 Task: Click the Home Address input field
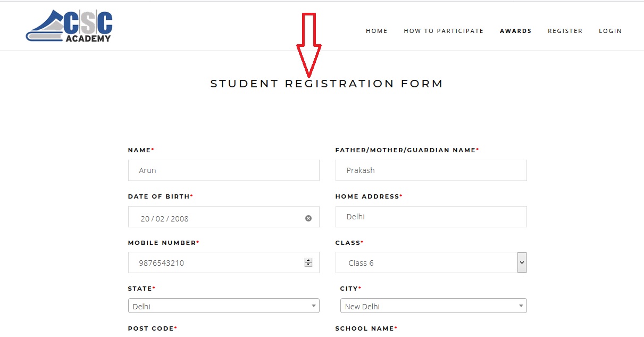pyautogui.click(x=431, y=217)
